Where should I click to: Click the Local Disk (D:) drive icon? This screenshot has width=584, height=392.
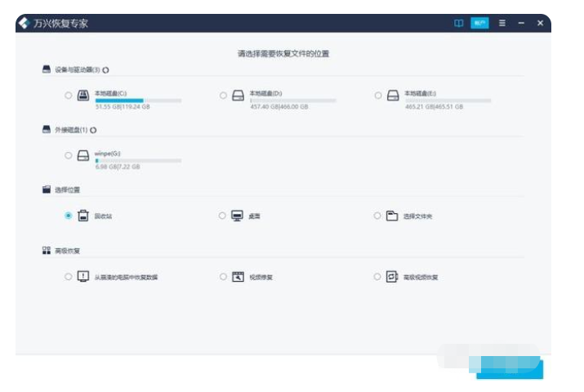[238, 96]
